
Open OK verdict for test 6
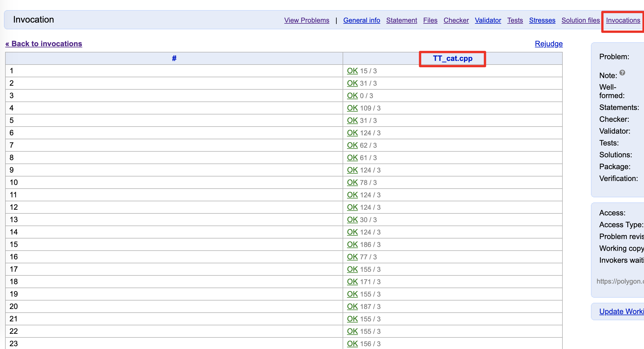352,133
